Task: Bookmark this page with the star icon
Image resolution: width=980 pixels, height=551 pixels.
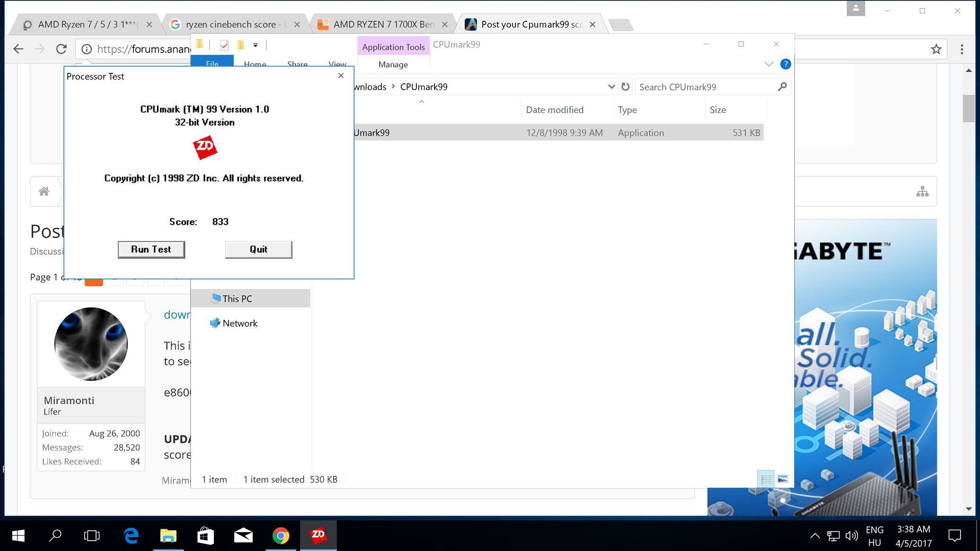Action: (x=936, y=49)
